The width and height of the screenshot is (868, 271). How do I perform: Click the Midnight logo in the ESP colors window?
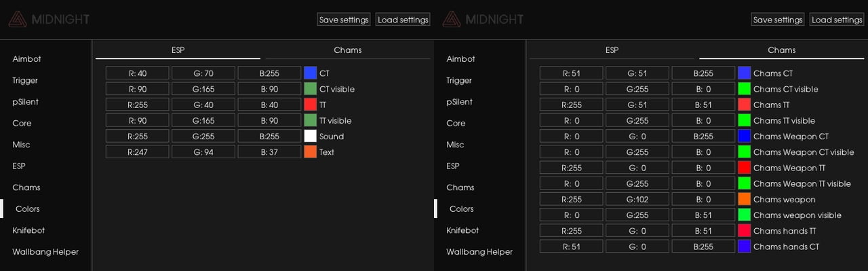pyautogui.click(x=49, y=19)
